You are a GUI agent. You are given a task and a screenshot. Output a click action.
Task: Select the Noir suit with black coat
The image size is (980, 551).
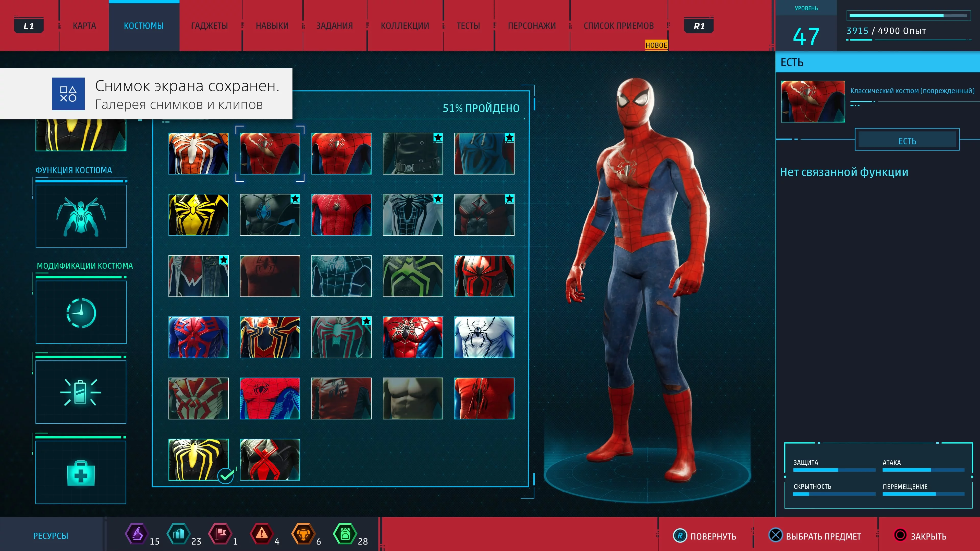click(x=413, y=154)
